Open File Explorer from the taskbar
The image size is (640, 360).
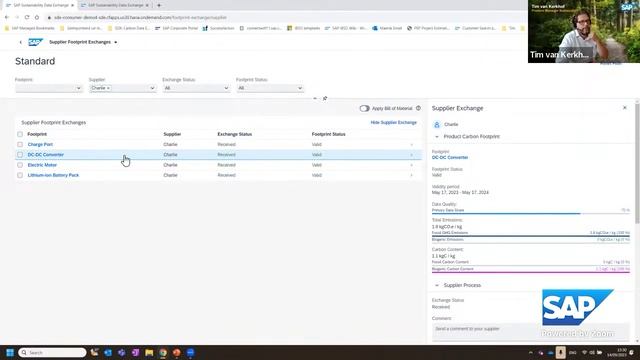click(149, 352)
